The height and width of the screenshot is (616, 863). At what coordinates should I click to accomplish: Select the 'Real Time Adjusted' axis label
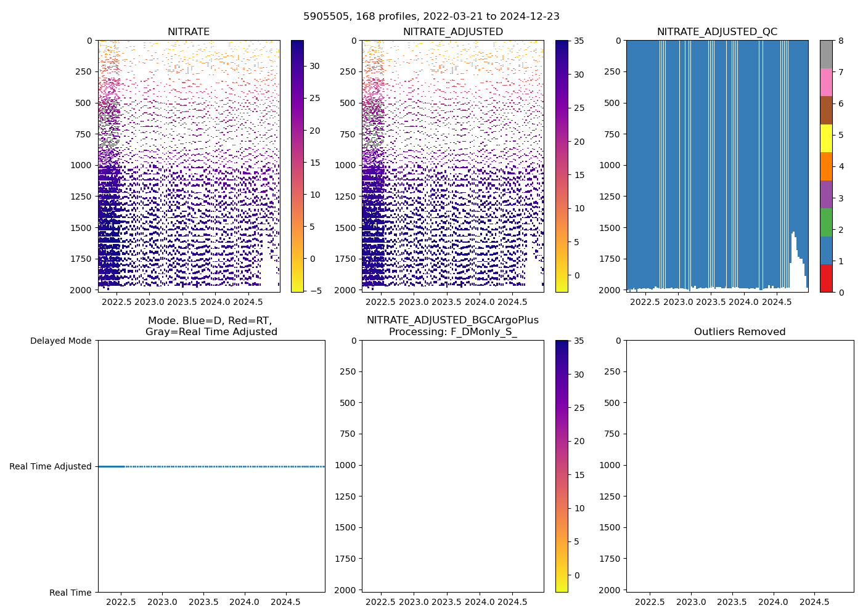(x=51, y=466)
